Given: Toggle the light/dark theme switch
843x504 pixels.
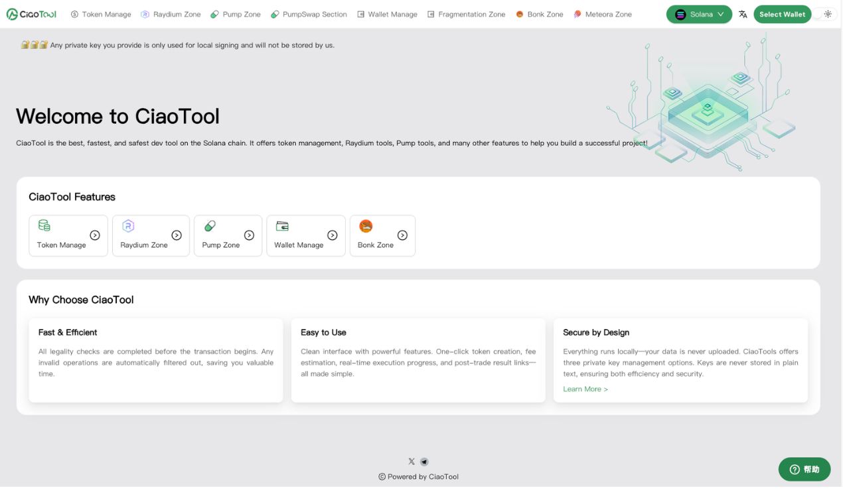Looking at the screenshot, I should [824, 14].
